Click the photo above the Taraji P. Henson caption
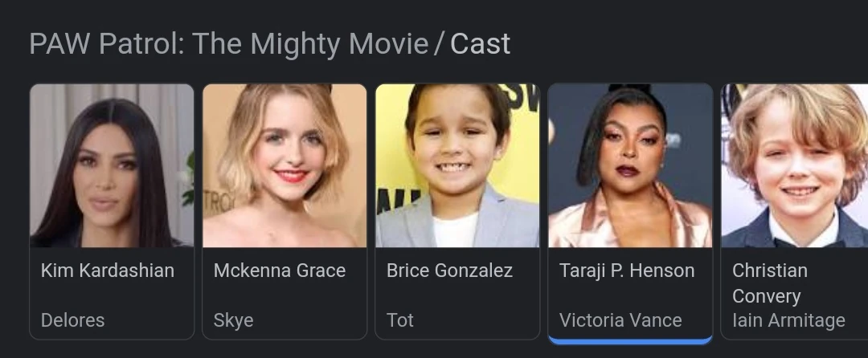The image size is (868, 358). (630, 165)
